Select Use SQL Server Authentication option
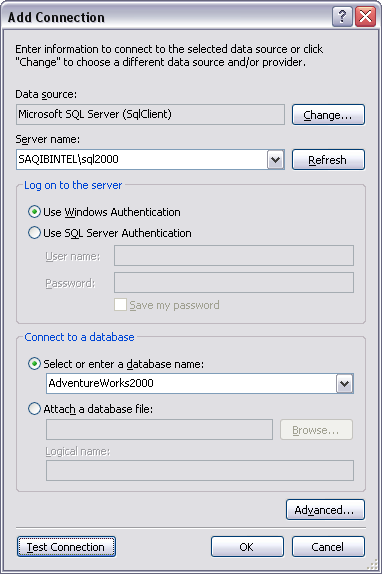Screen dimensions: 382x574 34,233
